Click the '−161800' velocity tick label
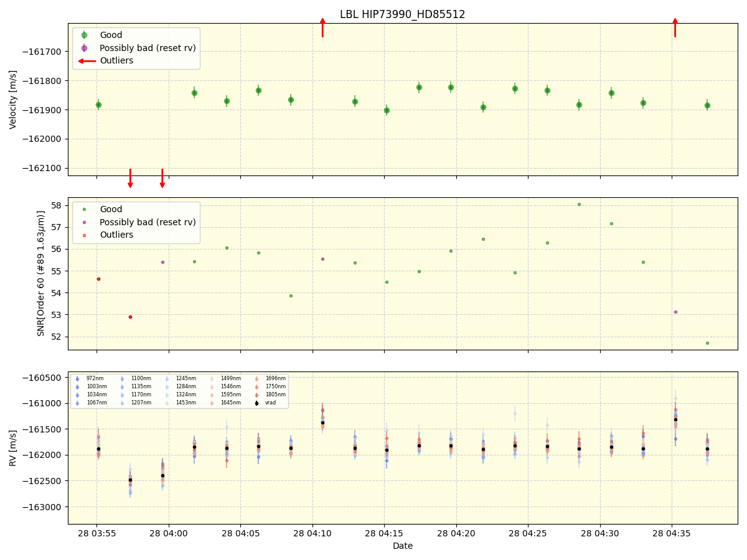This screenshot has height=560, width=747. (x=43, y=81)
